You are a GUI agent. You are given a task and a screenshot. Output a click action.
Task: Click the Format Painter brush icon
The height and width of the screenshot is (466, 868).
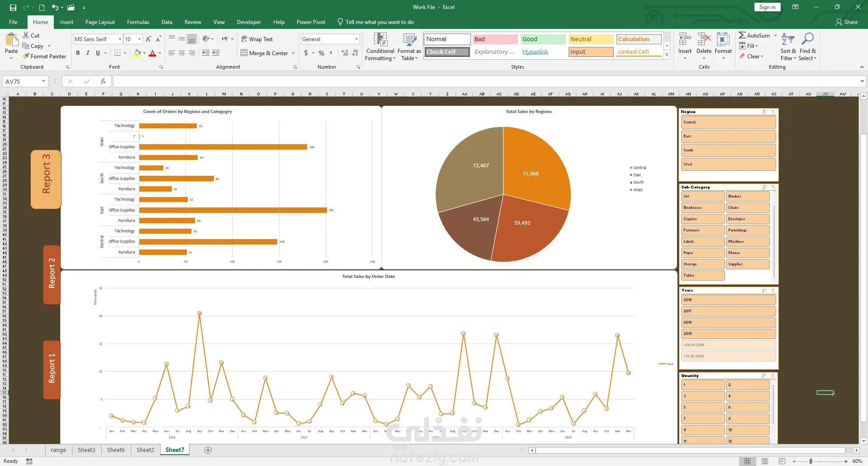click(26, 56)
